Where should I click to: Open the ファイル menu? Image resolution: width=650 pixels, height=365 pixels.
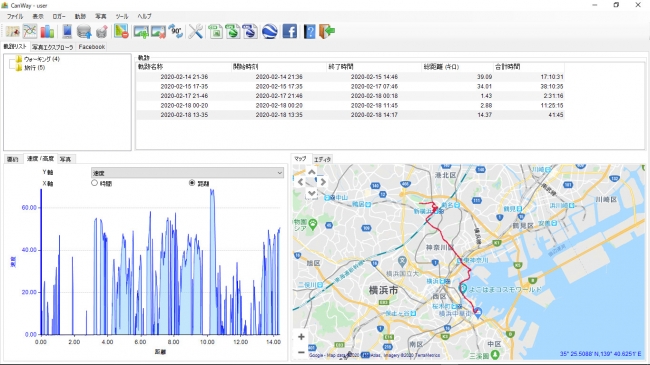pos(15,16)
